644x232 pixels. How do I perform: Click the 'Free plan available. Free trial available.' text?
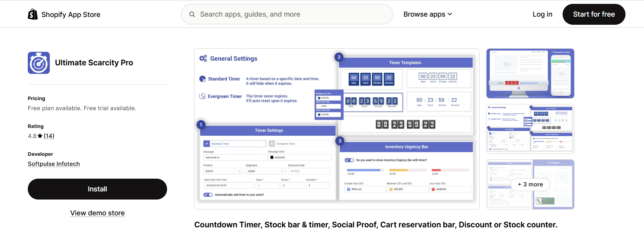[82, 108]
